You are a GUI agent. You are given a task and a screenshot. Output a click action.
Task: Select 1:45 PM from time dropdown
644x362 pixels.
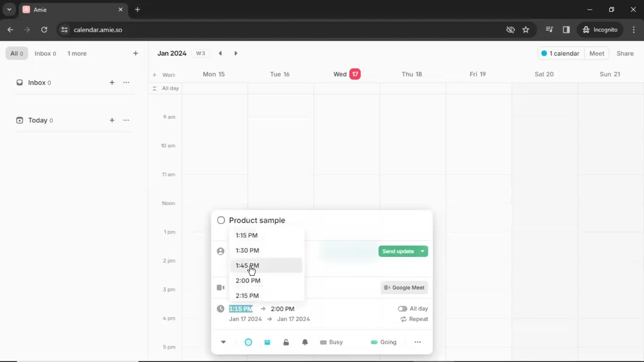point(247,265)
